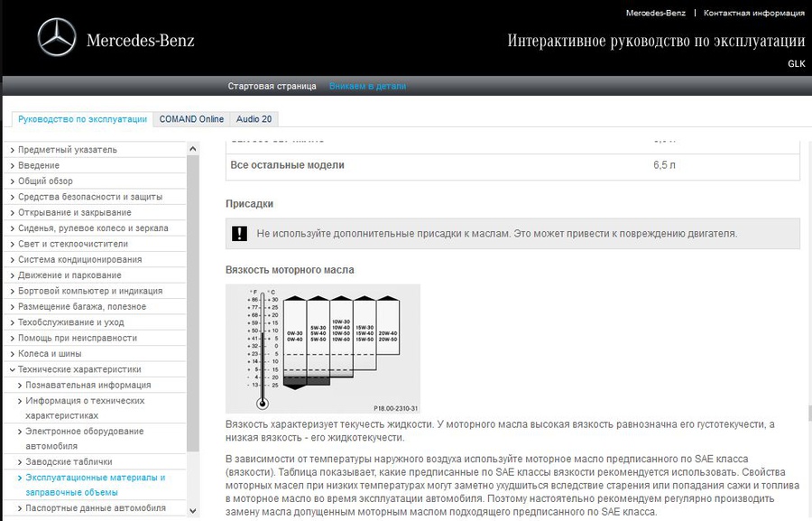Expand Средства безопасности и защиты chevron
This screenshot has width=812, height=521.
click(13, 197)
